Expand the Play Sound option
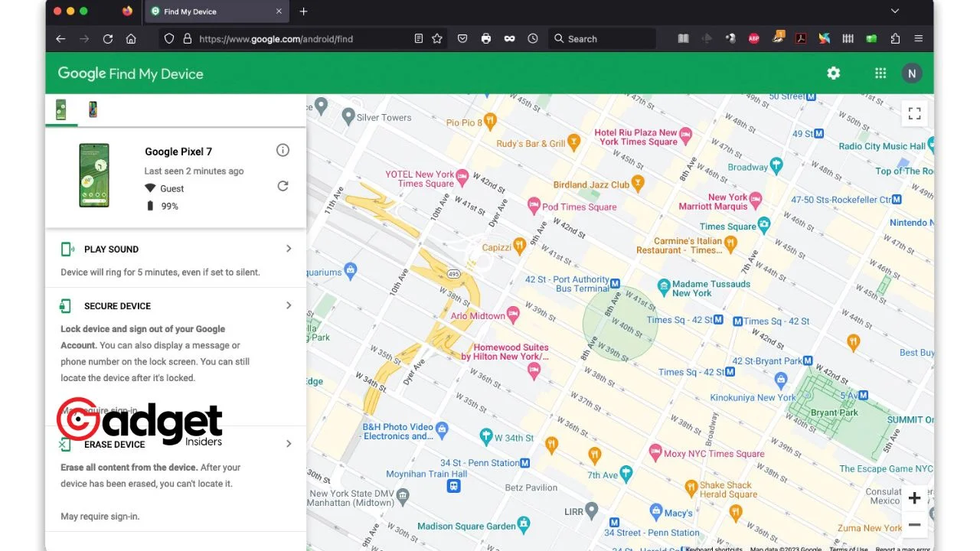The width and height of the screenshot is (980, 551). [289, 249]
